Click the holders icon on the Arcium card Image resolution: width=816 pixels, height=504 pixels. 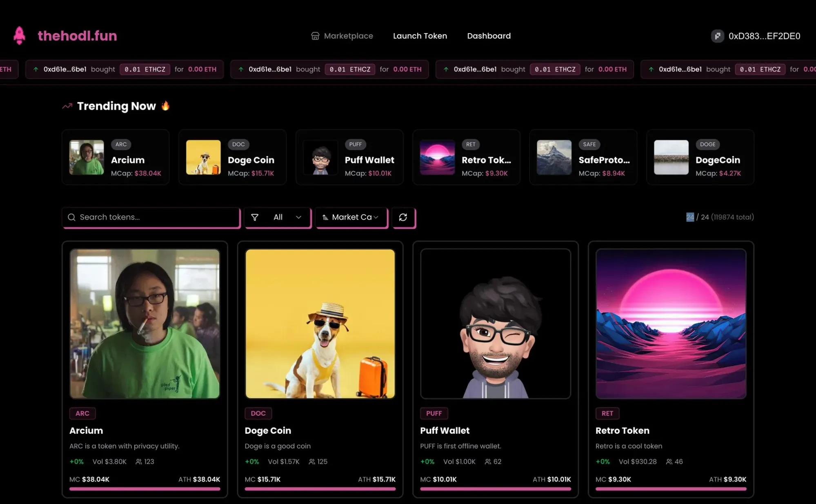[x=139, y=462]
